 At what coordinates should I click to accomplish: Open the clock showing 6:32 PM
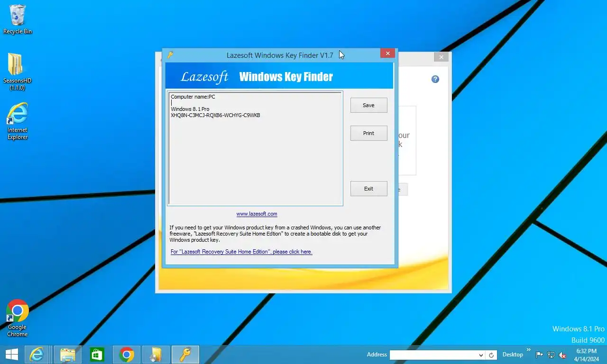coord(586,355)
